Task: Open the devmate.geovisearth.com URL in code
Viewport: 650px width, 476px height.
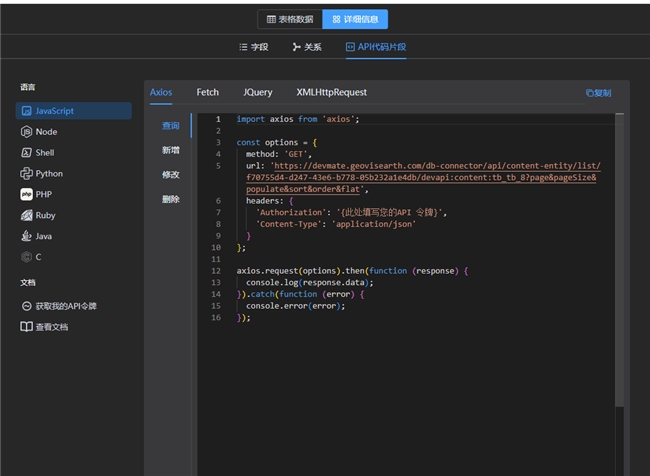Action: click(x=423, y=177)
